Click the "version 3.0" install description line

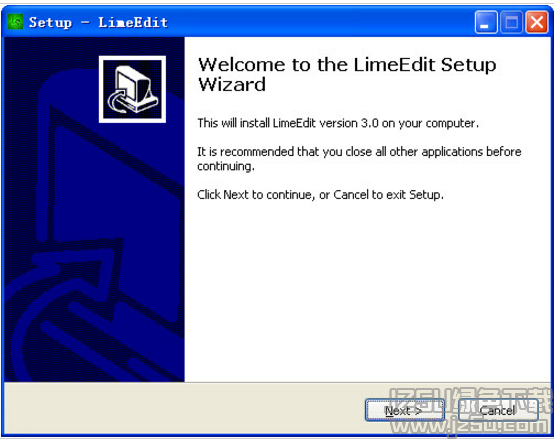338,123
